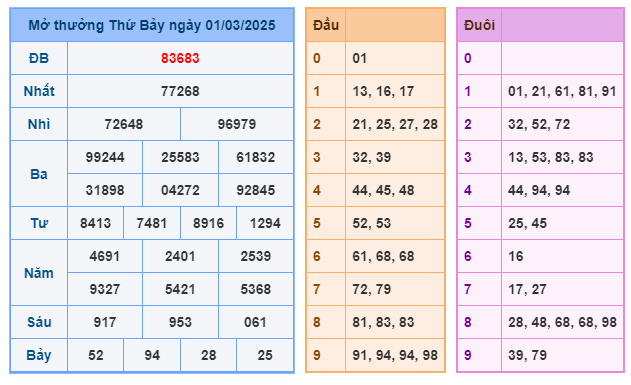The width and height of the screenshot is (631, 385).
Task: Select the first prize number 77268
Action: coord(180,91)
